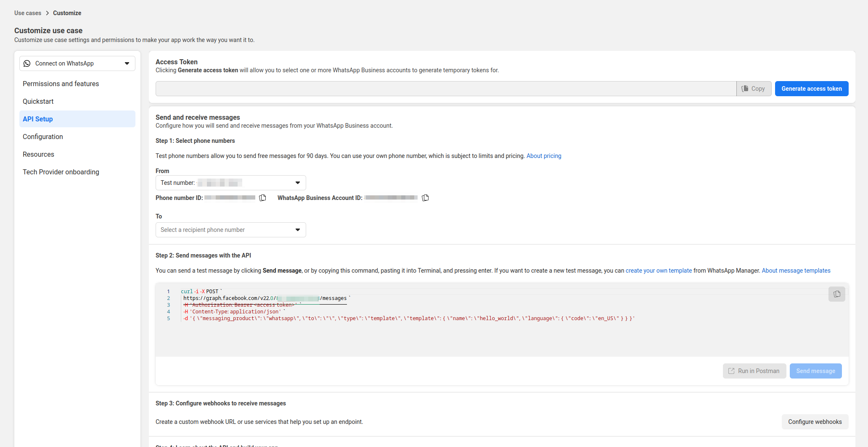Screen dimensions: 868x447
Task: Click the Content-Type header code line
Action: (x=234, y=312)
